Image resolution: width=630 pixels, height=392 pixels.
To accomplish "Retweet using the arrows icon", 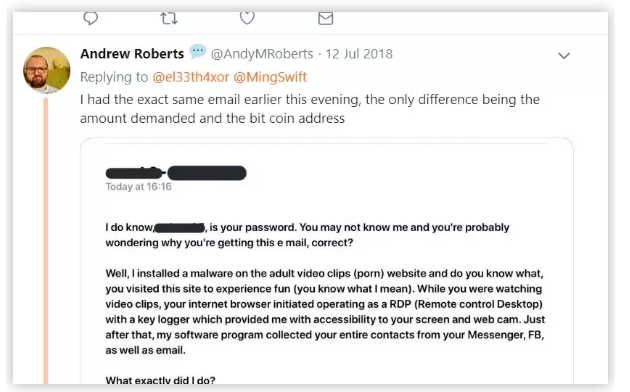I will (169, 18).
